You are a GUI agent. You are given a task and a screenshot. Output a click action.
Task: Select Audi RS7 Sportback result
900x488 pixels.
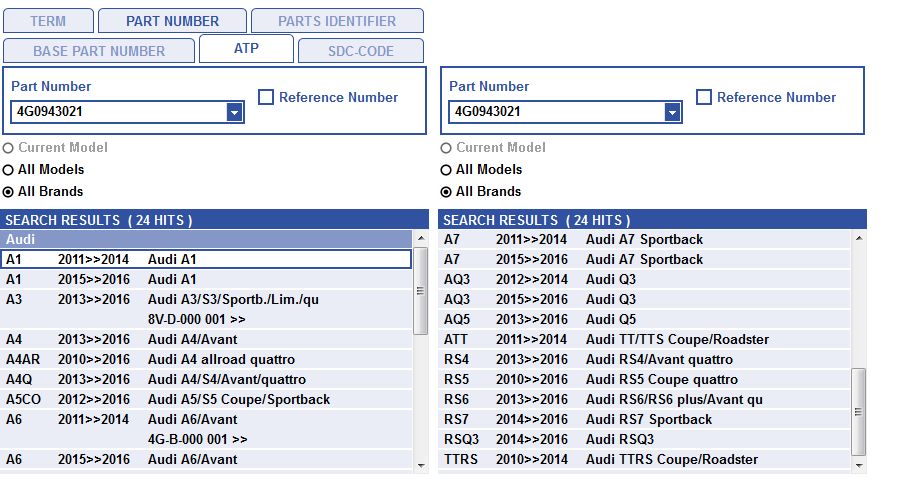(x=644, y=420)
